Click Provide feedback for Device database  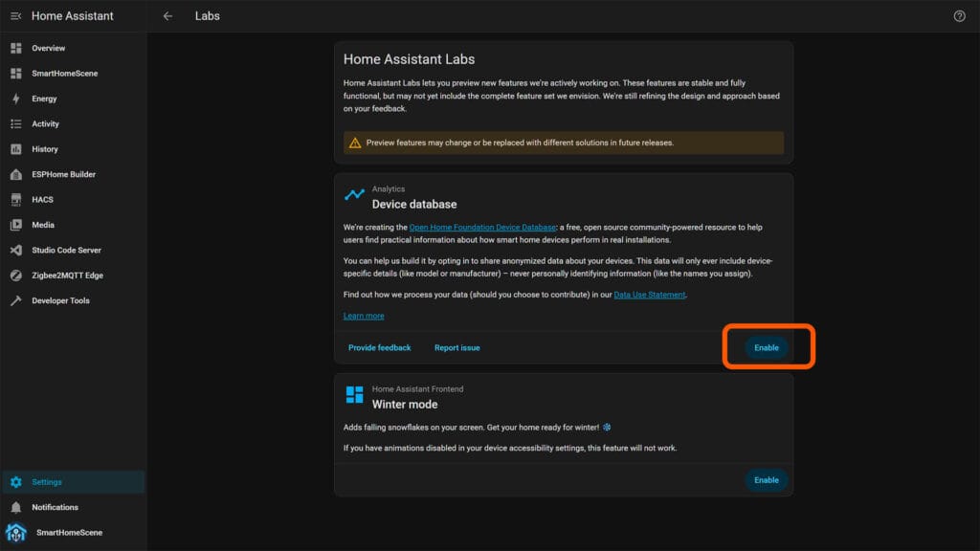(379, 348)
